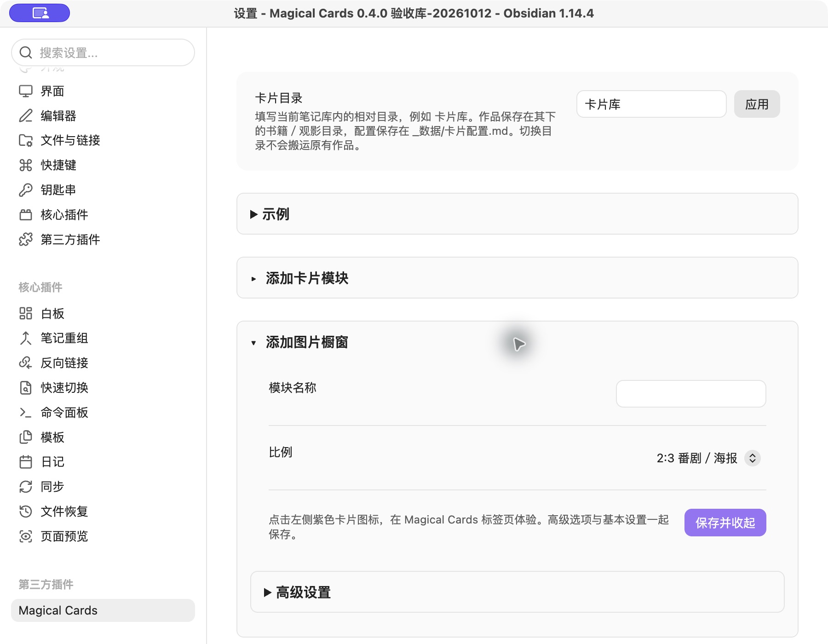This screenshot has width=828, height=644.
Task: Click the command-key icon beside 快捷键
Action: (26, 165)
